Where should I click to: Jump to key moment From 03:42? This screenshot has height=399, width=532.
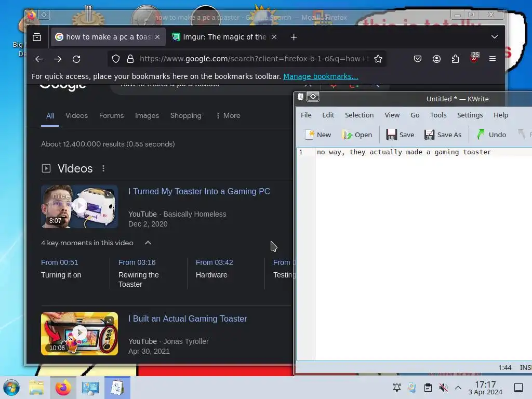click(214, 262)
